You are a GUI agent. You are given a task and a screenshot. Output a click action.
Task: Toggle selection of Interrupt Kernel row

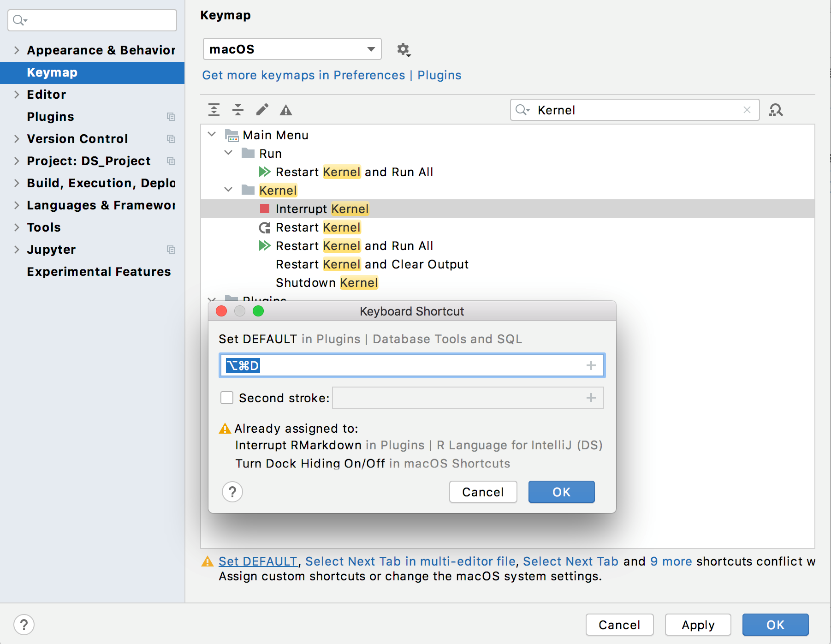[x=321, y=209]
